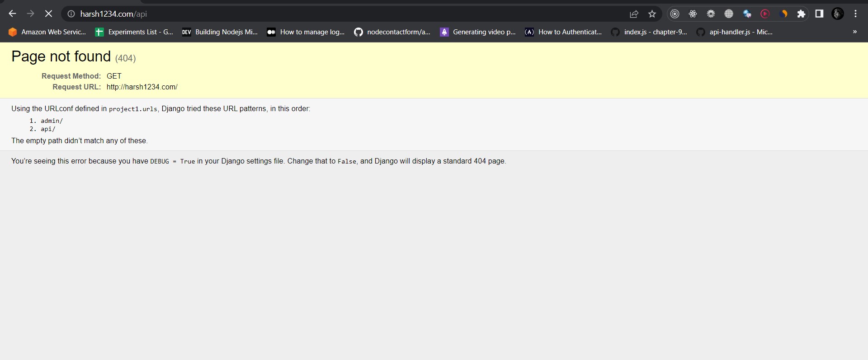Open Building Nodejs Mi... bookmark
The width and height of the screenshot is (868, 360).
pyautogui.click(x=220, y=32)
